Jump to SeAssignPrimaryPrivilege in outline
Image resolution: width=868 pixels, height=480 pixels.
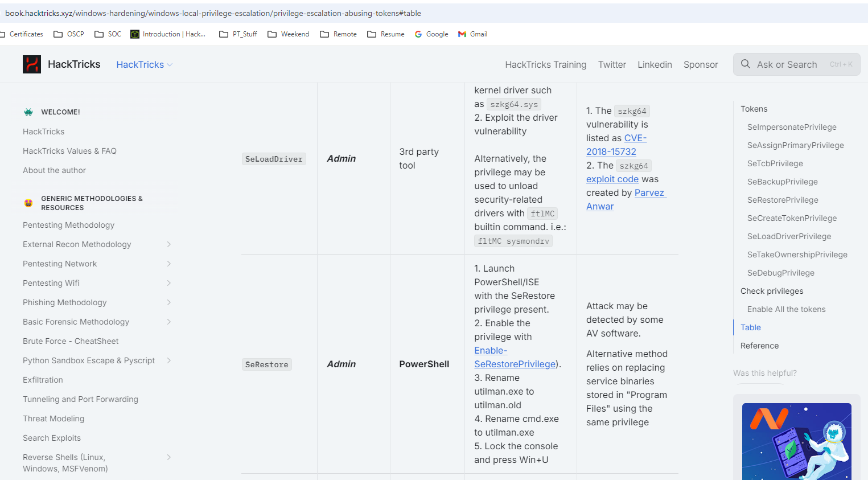tap(795, 145)
